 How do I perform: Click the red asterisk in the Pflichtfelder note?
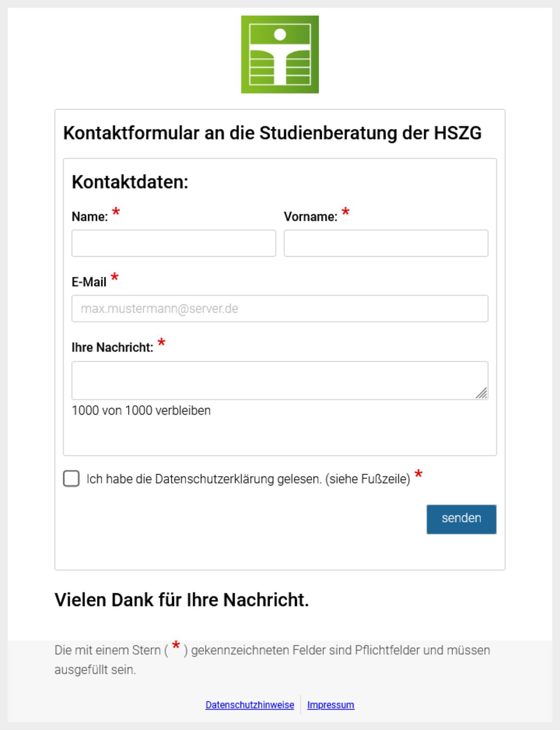click(176, 646)
